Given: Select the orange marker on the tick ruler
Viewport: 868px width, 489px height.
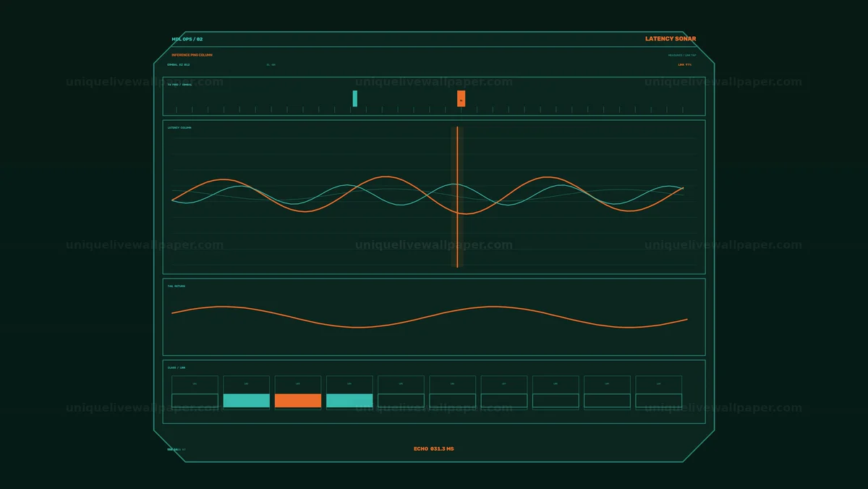Looking at the screenshot, I should pos(461,98).
